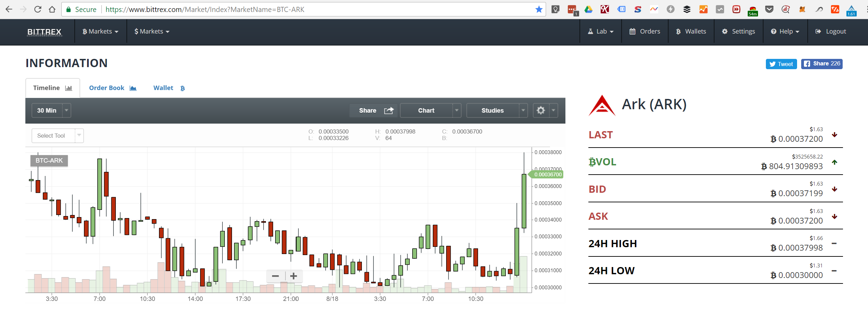The height and width of the screenshot is (316, 868).
Task: Open the 30 Min interval dropdown
Action: point(51,110)
